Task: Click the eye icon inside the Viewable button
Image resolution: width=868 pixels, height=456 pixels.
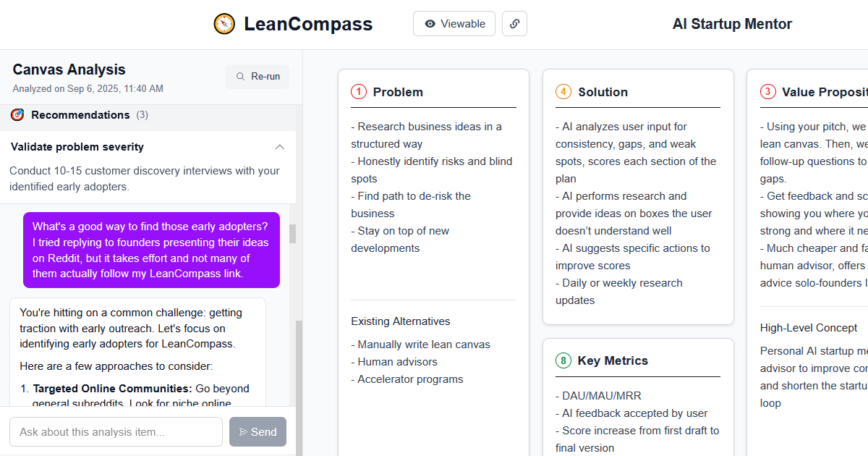Action: (430, 23)
